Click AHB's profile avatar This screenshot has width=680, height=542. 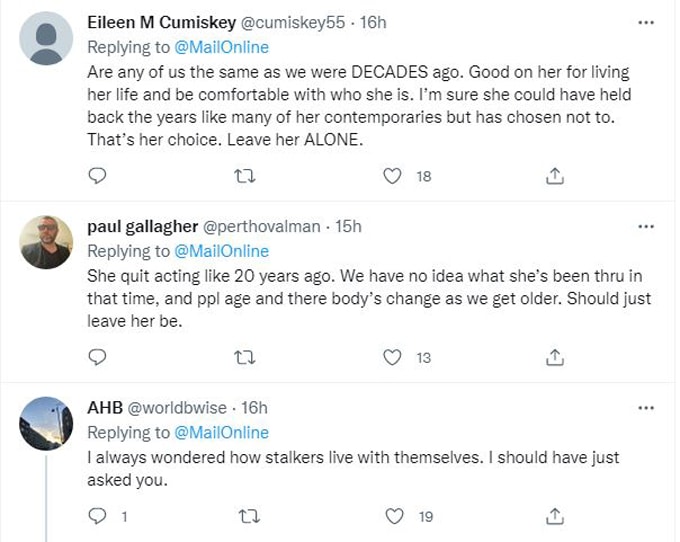[x=46, y=423]
